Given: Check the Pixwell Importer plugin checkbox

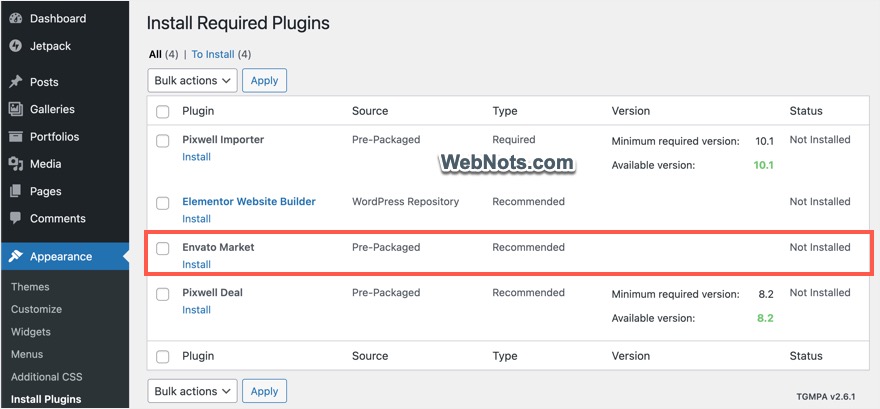Looking at the screenshot, I should (163, 141).
